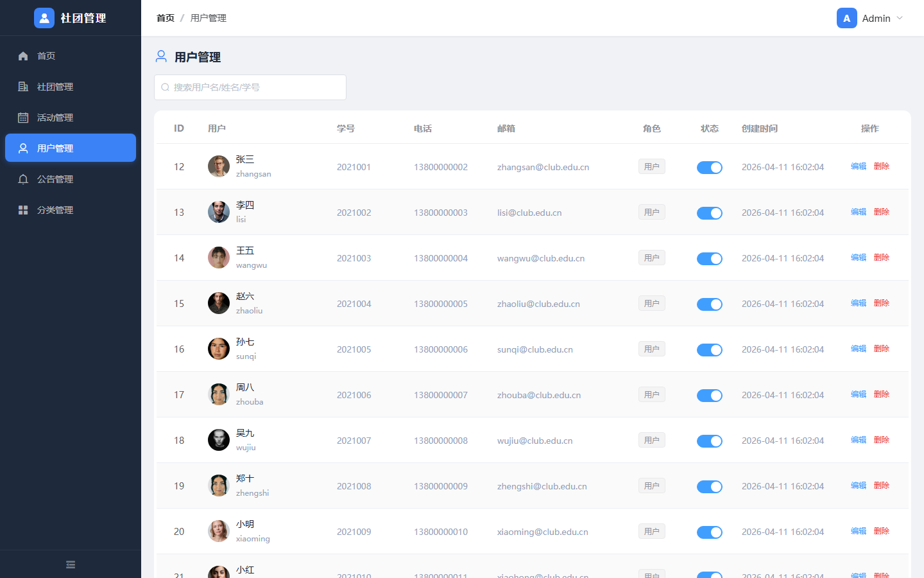Click the user icon next to 用户管理 heading

161,57
